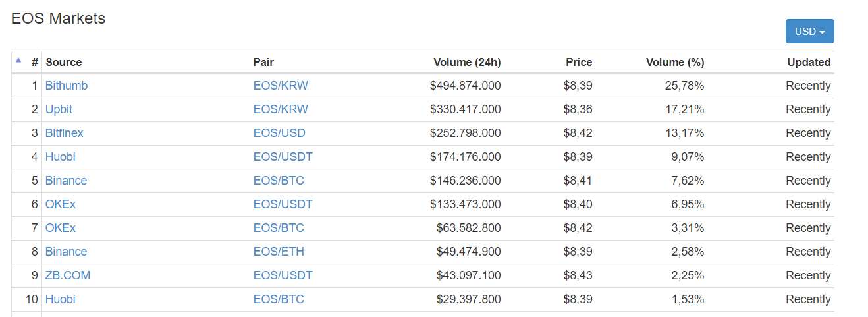Sort by Updated column header
The image size is (868, 317).
click(809, 62)
